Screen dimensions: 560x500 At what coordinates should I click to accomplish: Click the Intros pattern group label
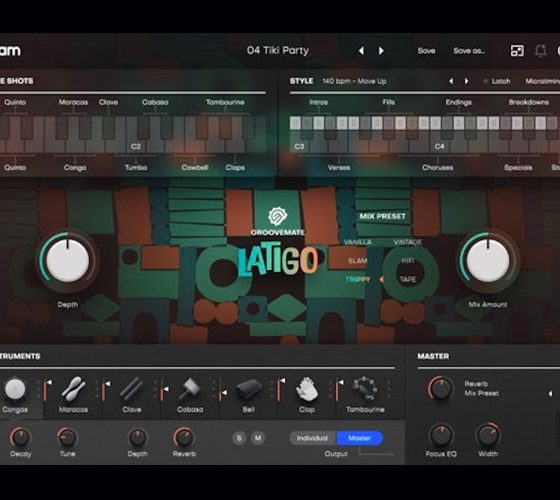pos(318,102)
